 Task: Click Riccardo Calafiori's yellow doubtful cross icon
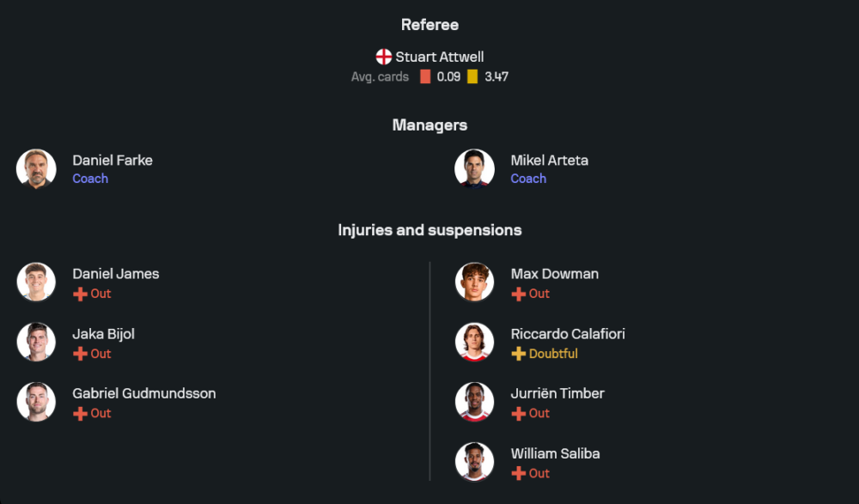[x=518, y=354]
